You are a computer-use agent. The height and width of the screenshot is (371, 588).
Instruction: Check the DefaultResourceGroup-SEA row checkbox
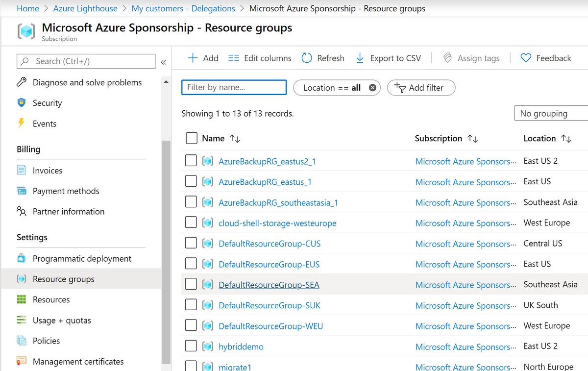[191, 284]
